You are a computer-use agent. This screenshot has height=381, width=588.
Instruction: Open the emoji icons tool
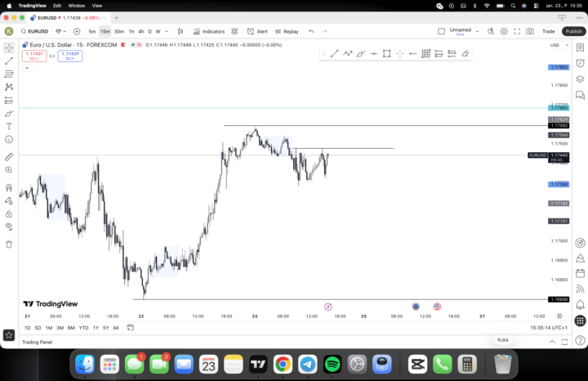click(9, 140)
